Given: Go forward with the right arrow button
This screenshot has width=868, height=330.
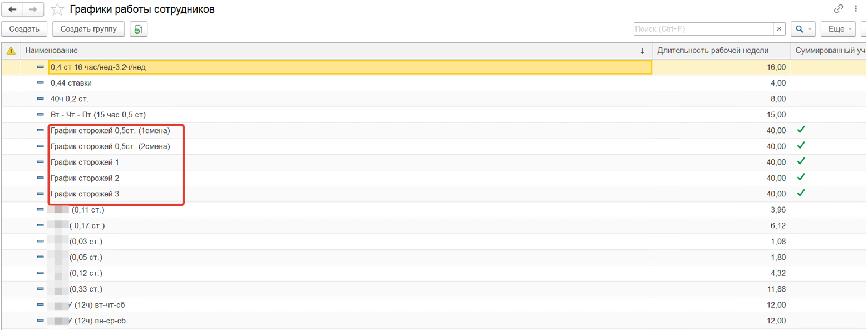Looking at the screenshot, I should click(33, 9).
